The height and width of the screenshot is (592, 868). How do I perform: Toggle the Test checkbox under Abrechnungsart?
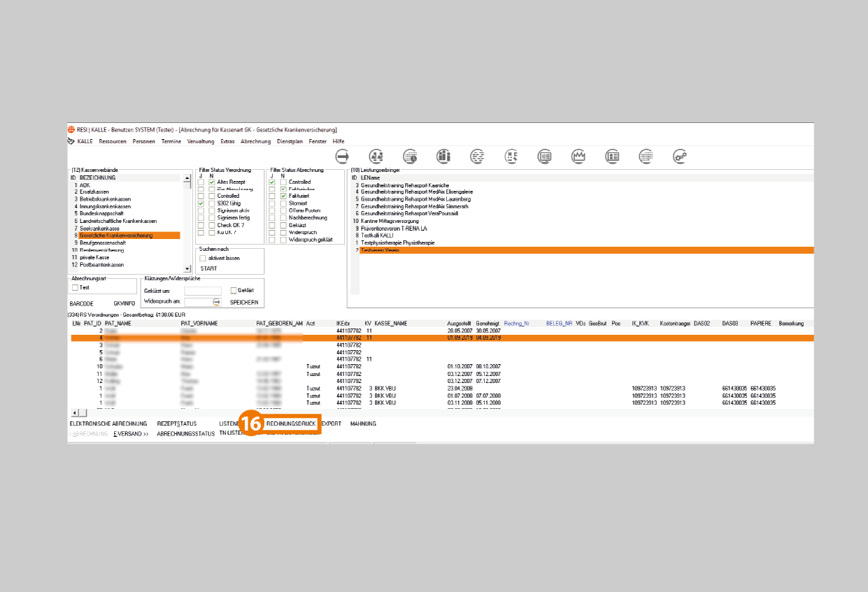click(x=75, y=287)
